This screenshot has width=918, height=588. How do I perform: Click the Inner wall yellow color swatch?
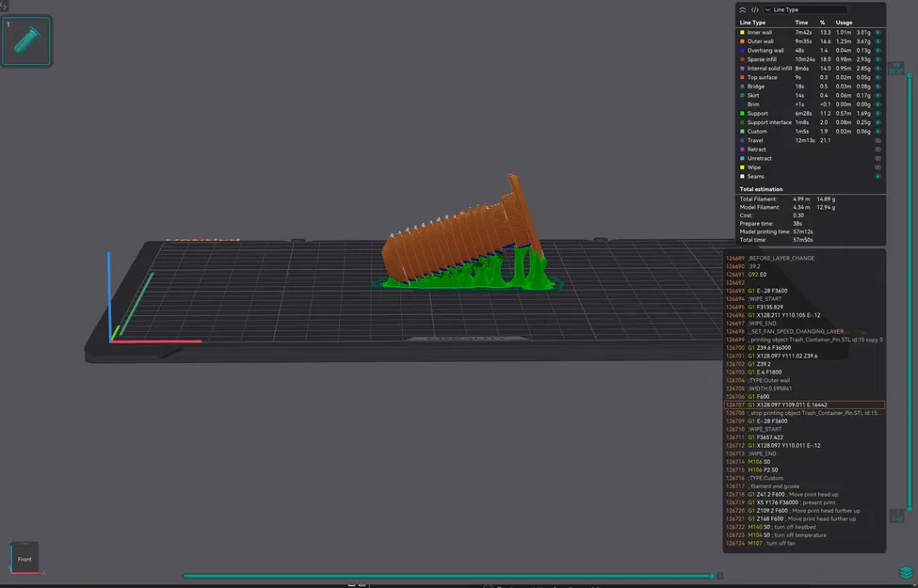(742, 33)
